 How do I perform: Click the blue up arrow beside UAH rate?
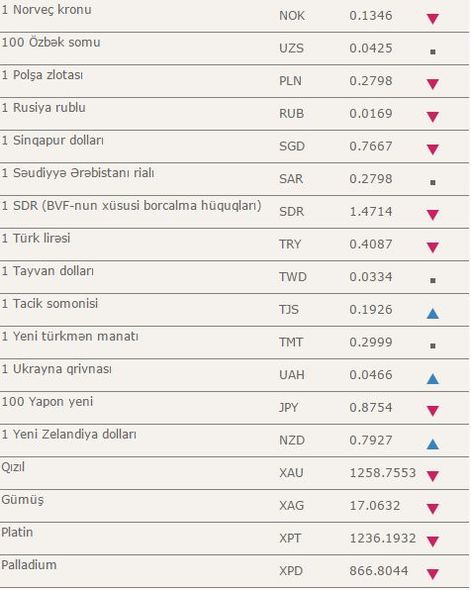coord(433,379)
